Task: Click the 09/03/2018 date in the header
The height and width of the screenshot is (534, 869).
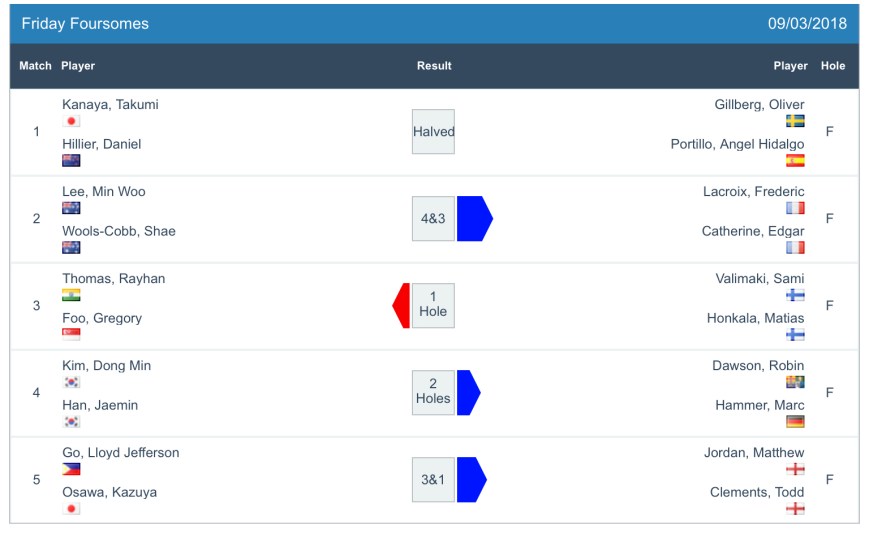Action: point(807,24)
